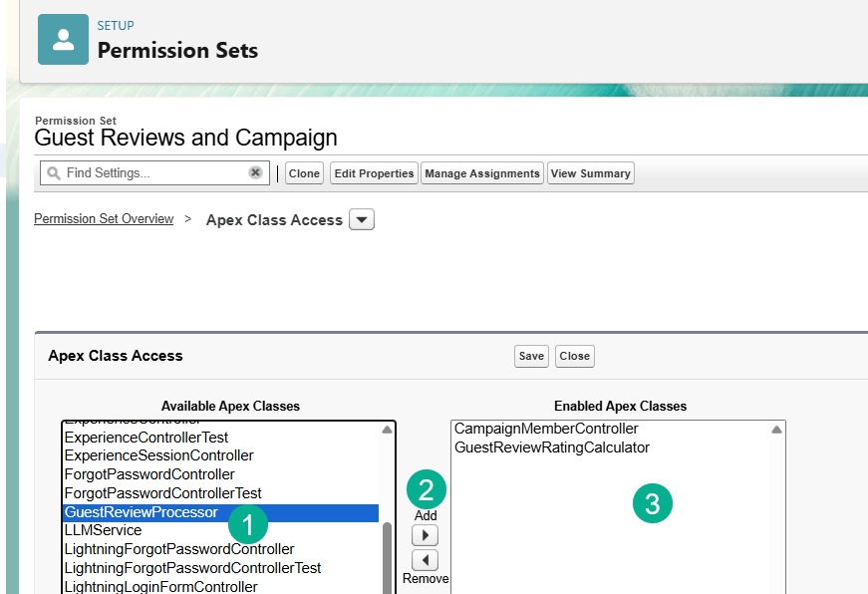
Task: Click Manage Assignments button
Action: point(481,173)
